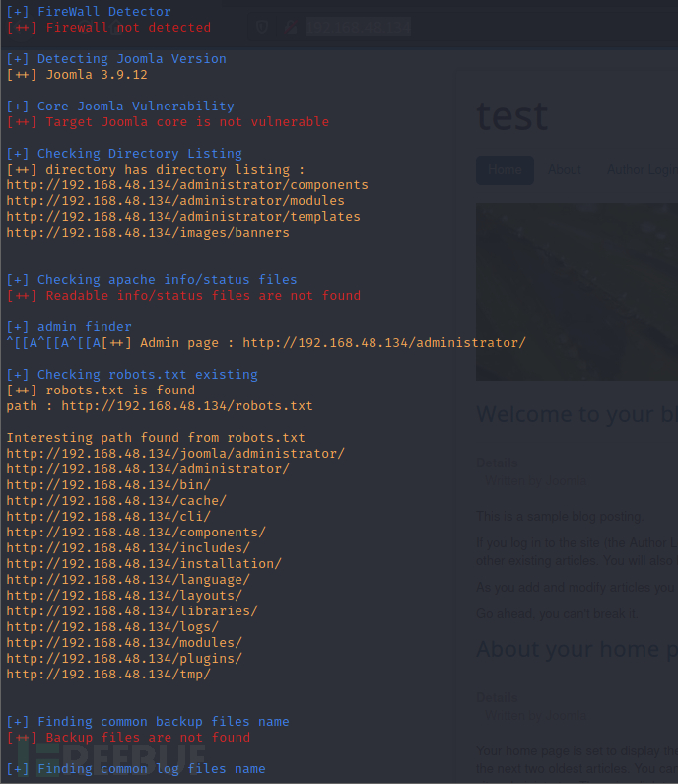
Task: Click the /layouts/ URL in terminal output
Action: coord(124,596)
